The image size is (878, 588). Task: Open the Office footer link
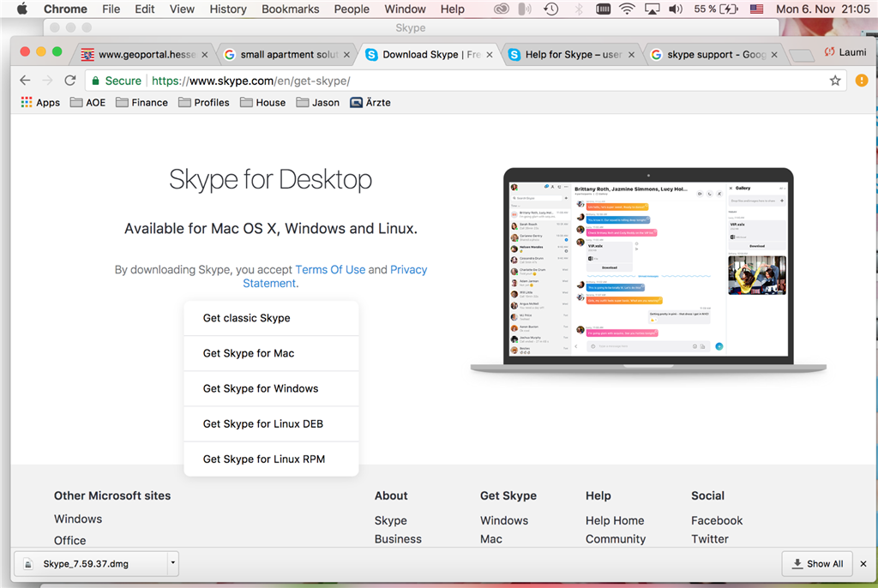point(70,540)
